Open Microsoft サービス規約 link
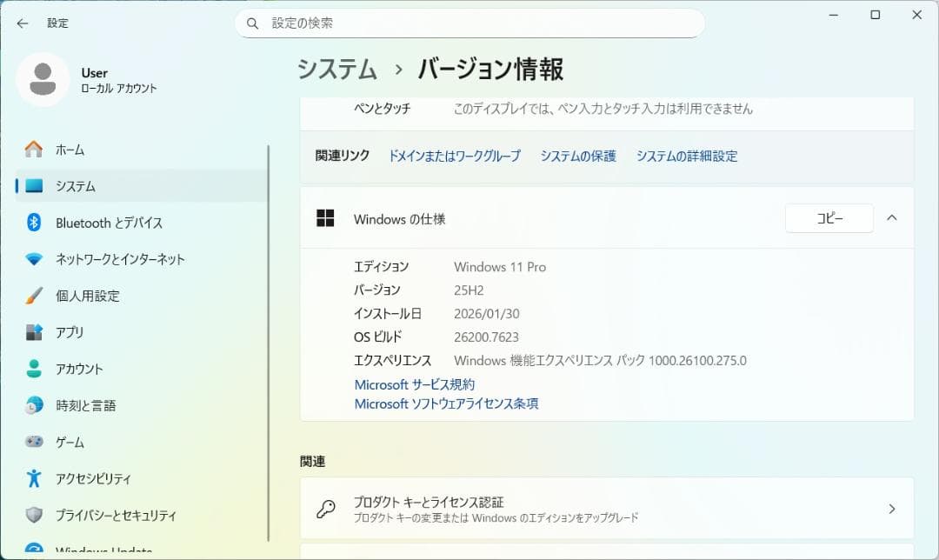The image size is (939, 560). coord(415,384)
